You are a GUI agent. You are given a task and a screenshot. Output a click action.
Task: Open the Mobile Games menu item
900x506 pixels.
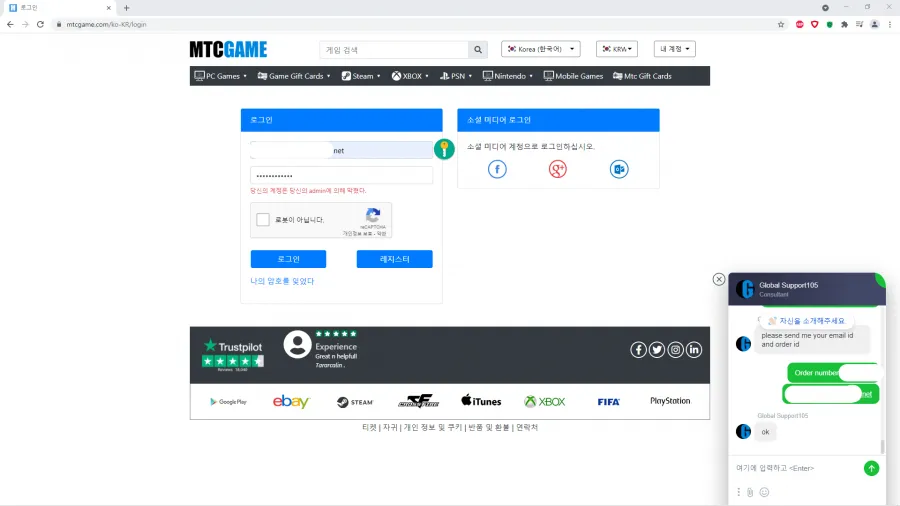(x=573, y=76)
